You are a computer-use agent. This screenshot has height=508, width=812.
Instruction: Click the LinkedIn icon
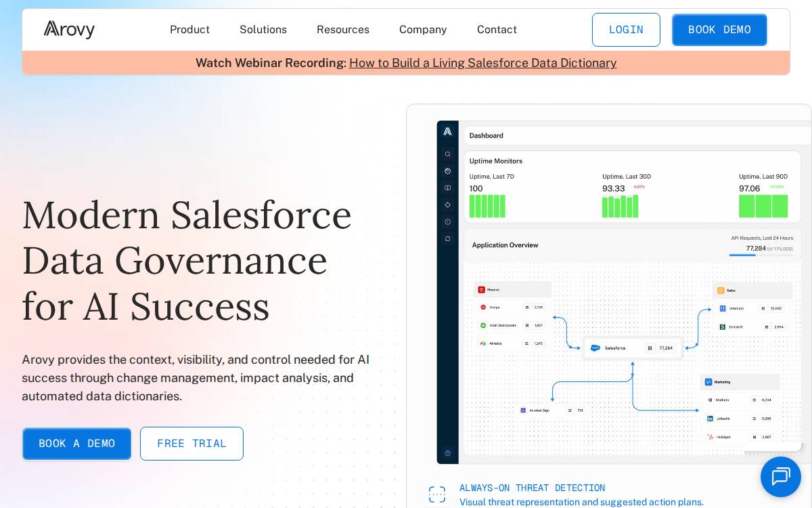point(710,419)
